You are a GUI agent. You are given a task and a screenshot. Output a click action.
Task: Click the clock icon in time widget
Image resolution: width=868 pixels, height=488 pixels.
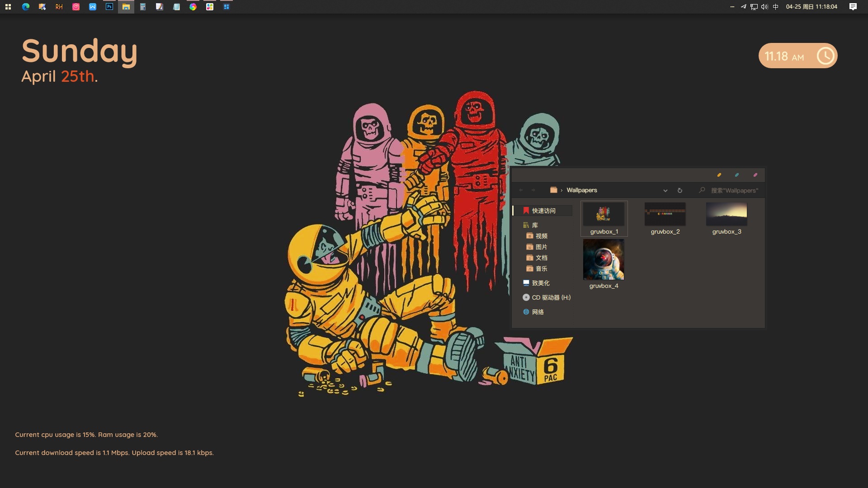pyautogui.click(x=825, y=56)
